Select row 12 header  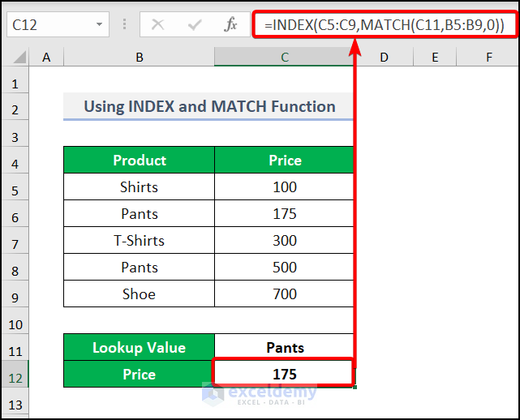[15, 375]
